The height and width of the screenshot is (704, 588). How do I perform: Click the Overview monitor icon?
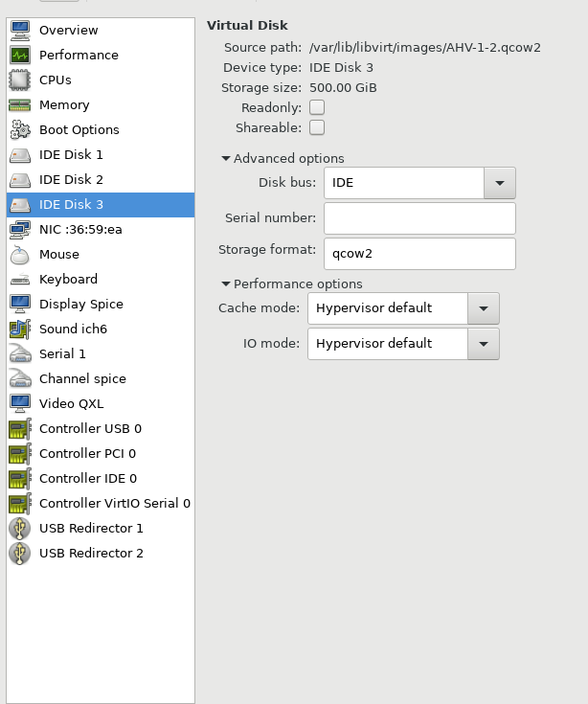[x=20, y=30]
